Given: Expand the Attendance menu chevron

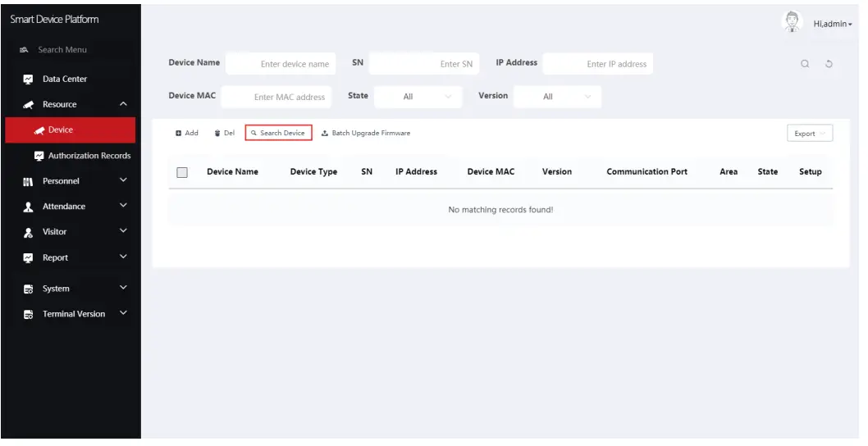Looking at the screenshot, I should pyautogui.click(x=123, y=206).
